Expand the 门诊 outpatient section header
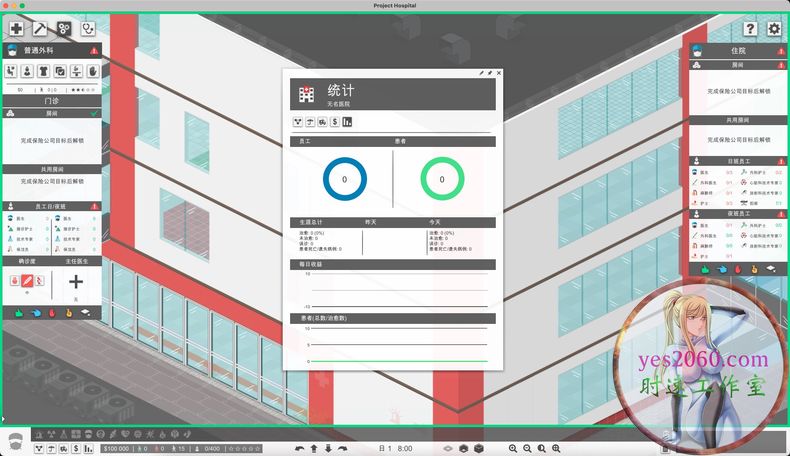This screenshot has height=456, width=790. click(x=52, y=101)
